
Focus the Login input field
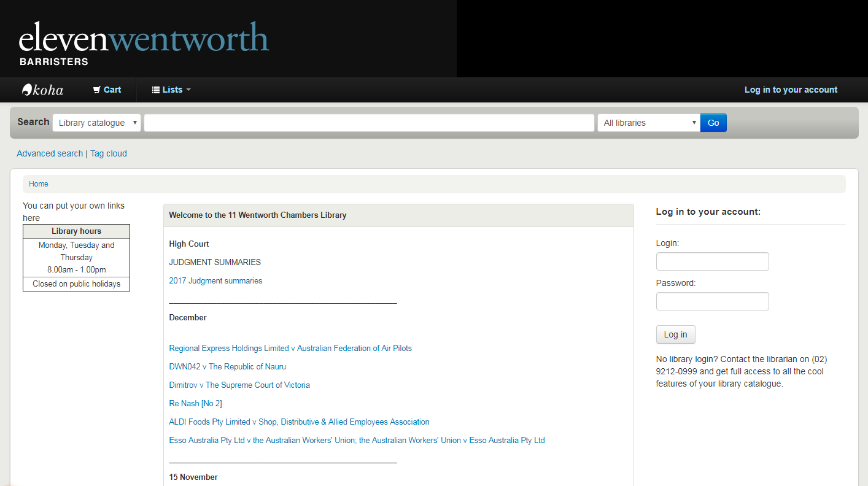tap(712, 261)
